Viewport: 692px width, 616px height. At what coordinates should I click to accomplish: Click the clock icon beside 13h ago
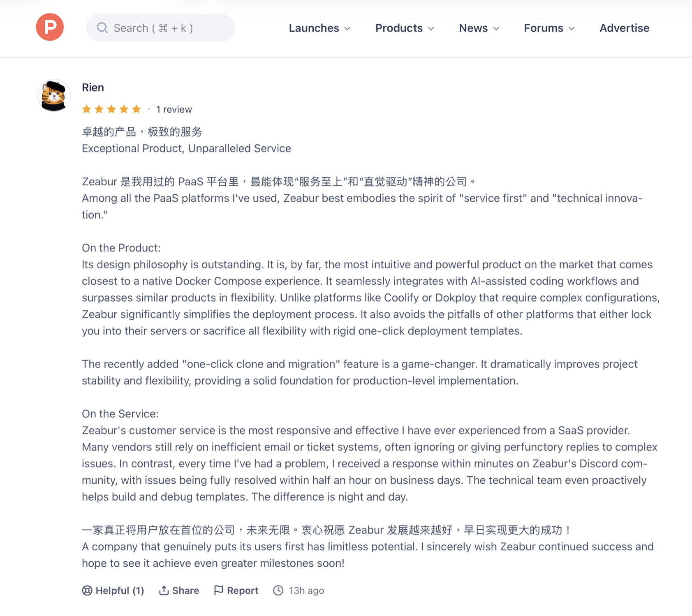[x=278, y=591]
